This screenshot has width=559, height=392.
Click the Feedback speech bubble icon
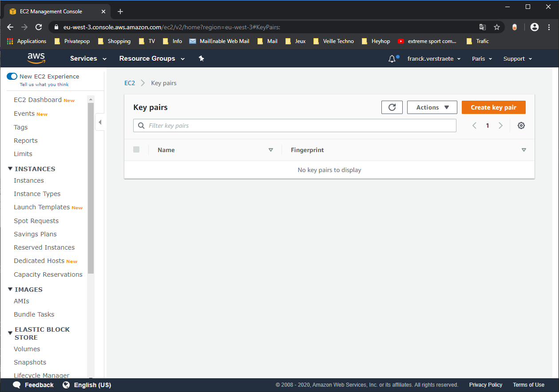coord(17,385)
